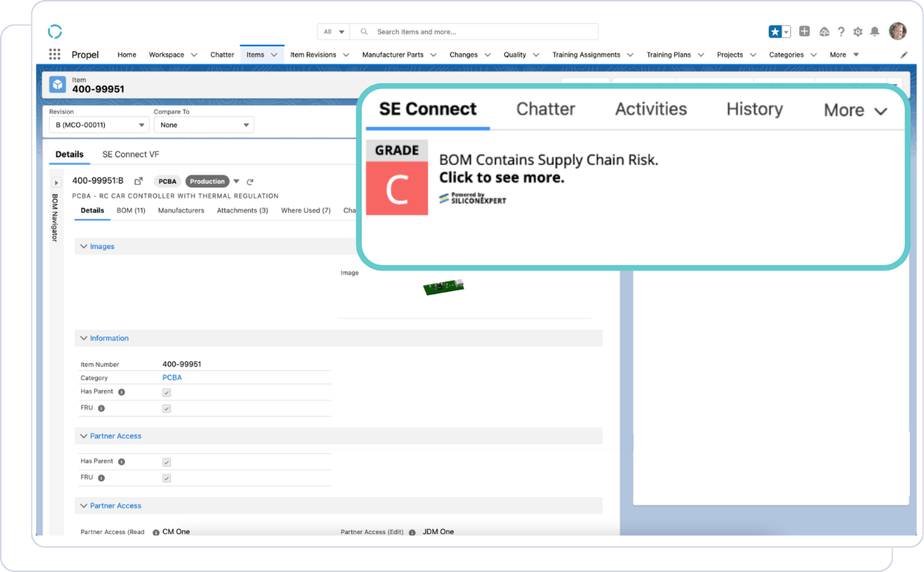The height and width of the screenshot is (572, 924).
Task: Click the global actions plus icon
Action: point(804,31)
